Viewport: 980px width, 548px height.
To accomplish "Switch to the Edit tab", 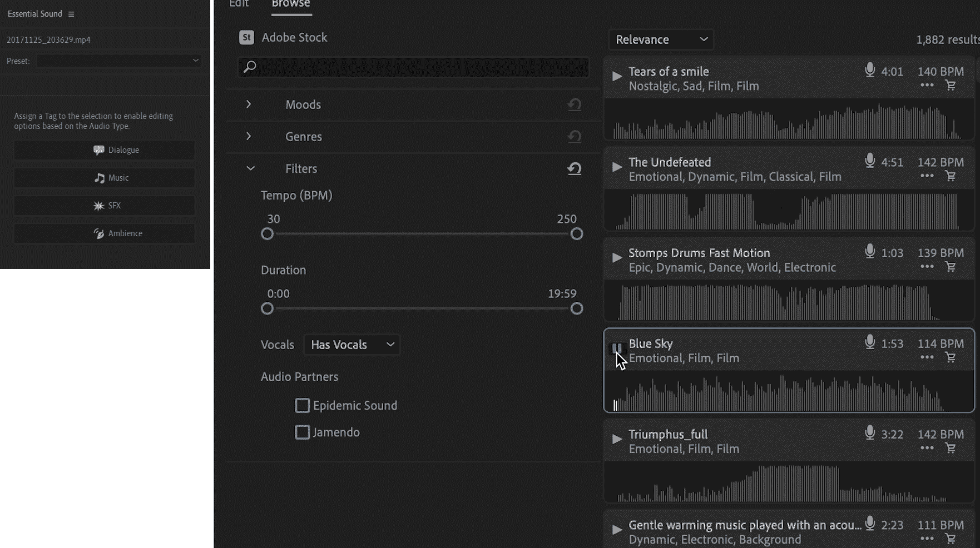I will [x=239, y=4].
